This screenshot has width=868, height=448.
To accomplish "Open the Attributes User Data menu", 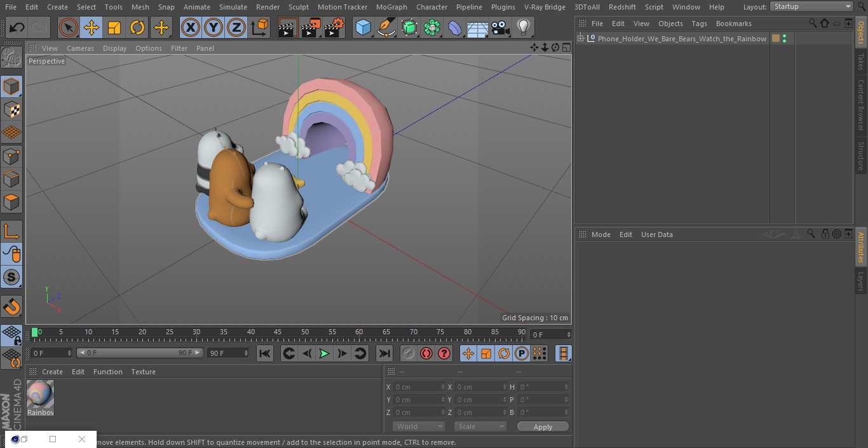I will 656,234.
